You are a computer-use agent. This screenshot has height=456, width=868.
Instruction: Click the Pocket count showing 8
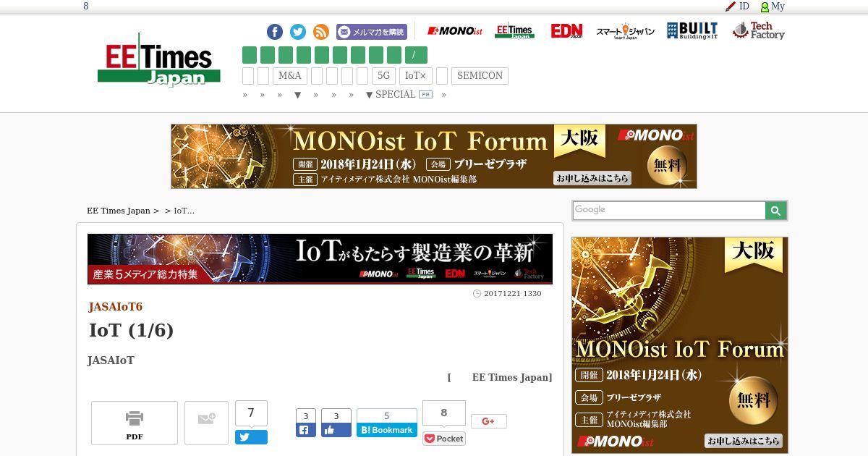click(x=444, y=413)
